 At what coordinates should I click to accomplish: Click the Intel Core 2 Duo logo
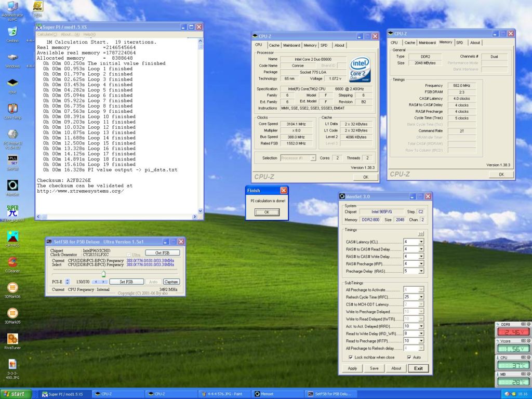pyautogui.click(x=360, y=69)
